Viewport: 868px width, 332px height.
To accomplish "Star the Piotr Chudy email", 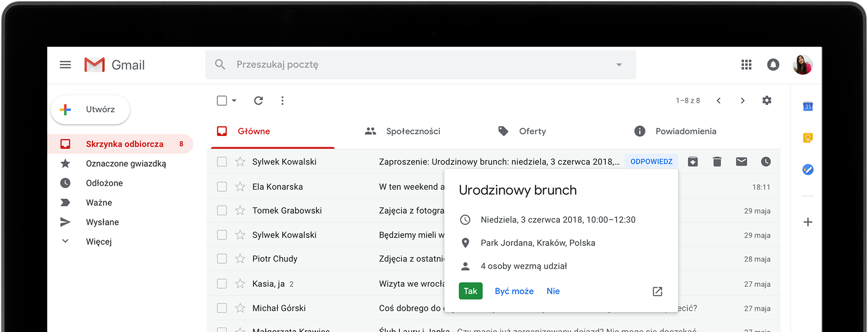I will pos(240,259).
